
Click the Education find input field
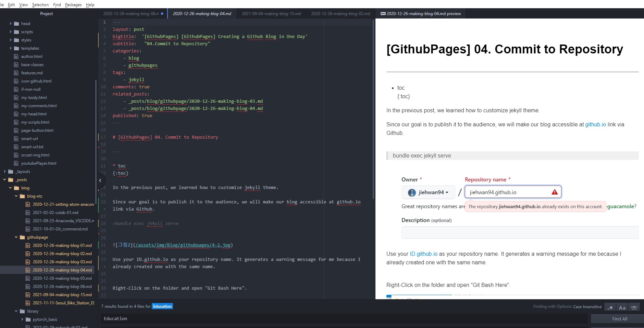tap(344, 319)
